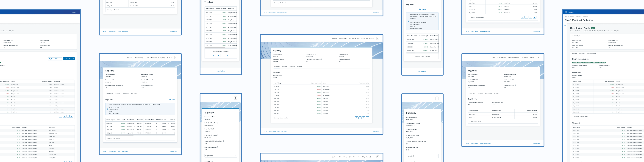The height and width of the screenshot is (162, 644).
Task: Click sidebar menu icon below Coffee Break Collective title
Action: click(x=565, y=26)
